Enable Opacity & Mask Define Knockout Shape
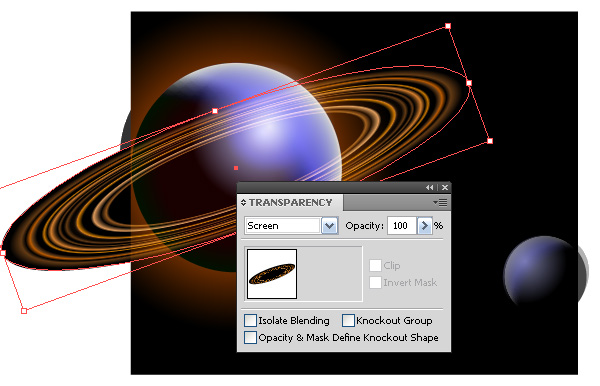The image size is (600, 386). coord(250,337)
